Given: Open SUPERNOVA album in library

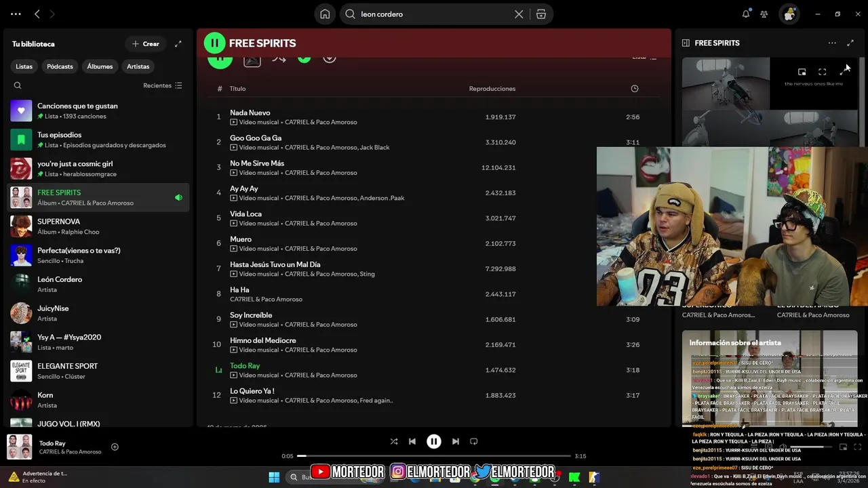Looking at the screenshot, I should [98, 226].
